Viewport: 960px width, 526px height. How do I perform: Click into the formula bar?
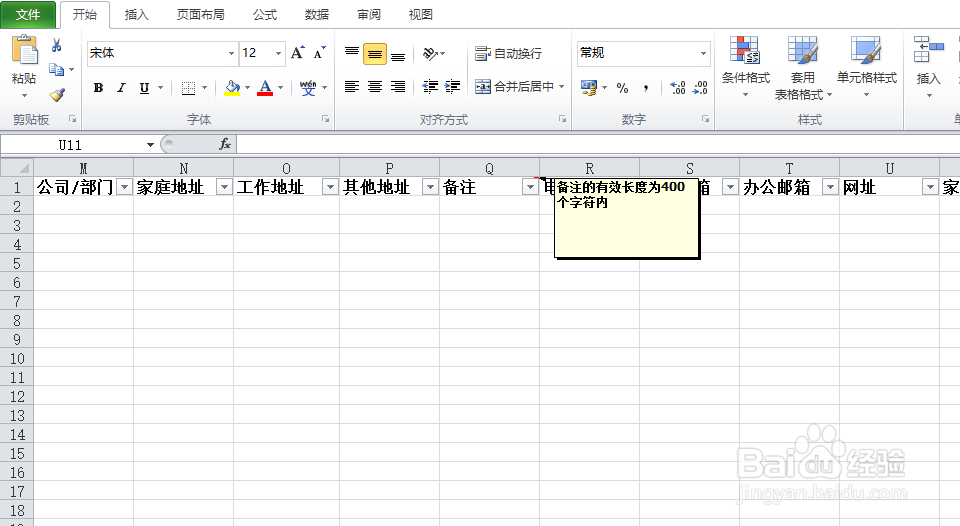(x=598, y=145)
